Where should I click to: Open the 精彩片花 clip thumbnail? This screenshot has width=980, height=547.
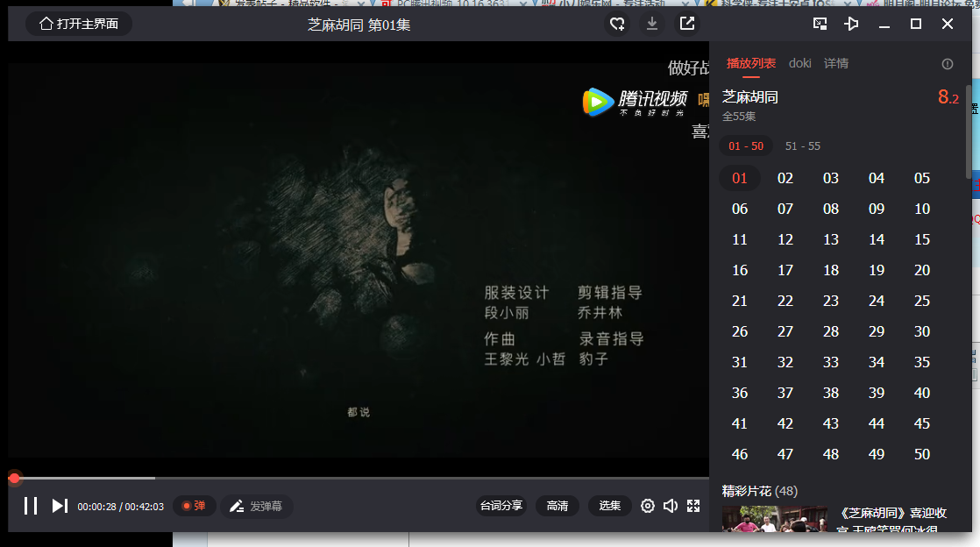774,519
